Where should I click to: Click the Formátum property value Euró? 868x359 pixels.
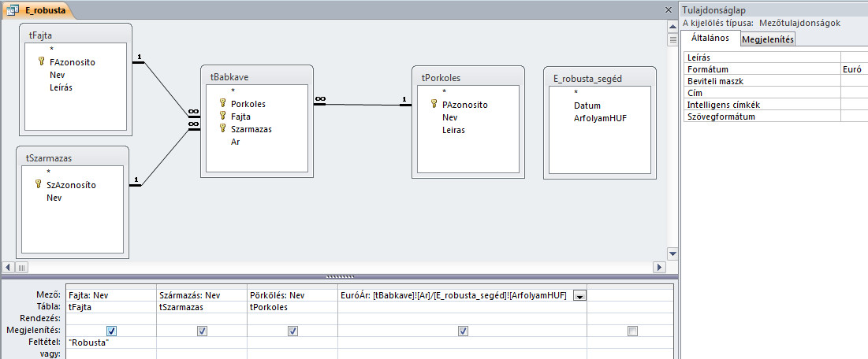(x=853, y=69)
